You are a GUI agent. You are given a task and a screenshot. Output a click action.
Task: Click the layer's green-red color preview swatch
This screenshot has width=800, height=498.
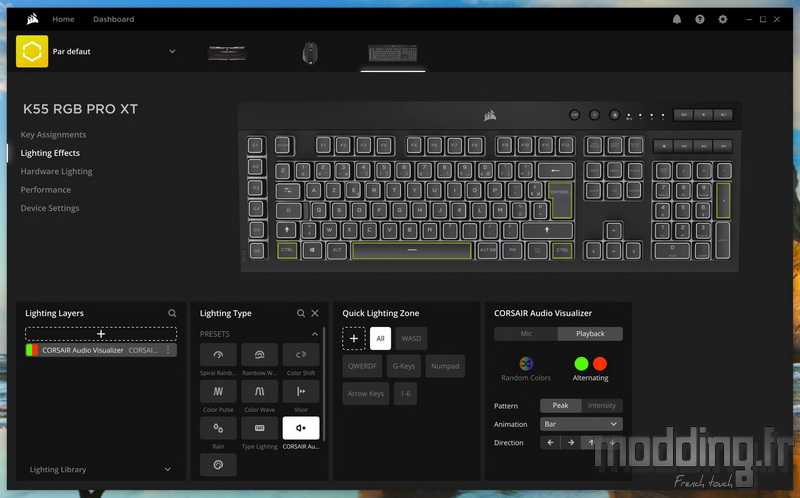pyautogui.click(x=32, y=350)
